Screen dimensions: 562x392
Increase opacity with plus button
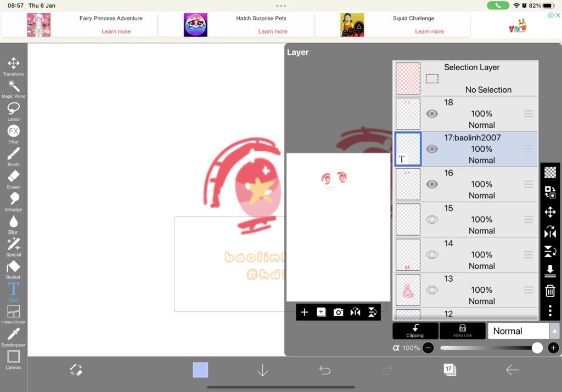553,348
